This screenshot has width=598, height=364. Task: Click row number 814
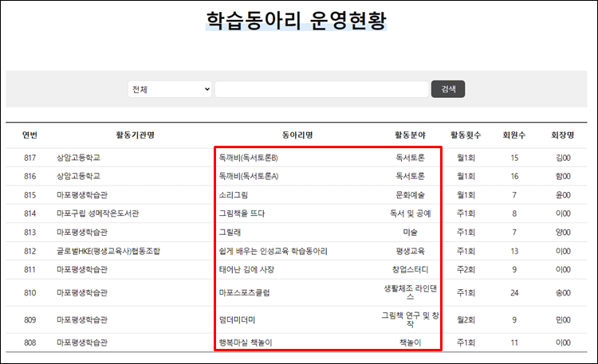[30, 213]
